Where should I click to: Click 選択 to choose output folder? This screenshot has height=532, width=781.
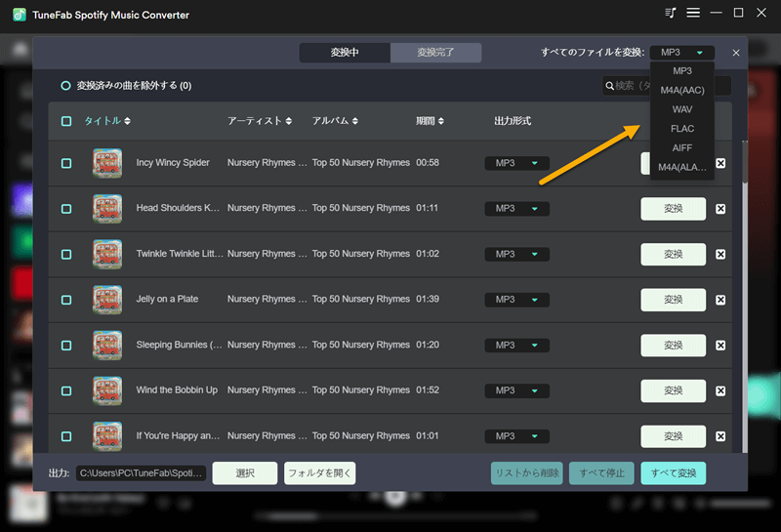point(245,473)
